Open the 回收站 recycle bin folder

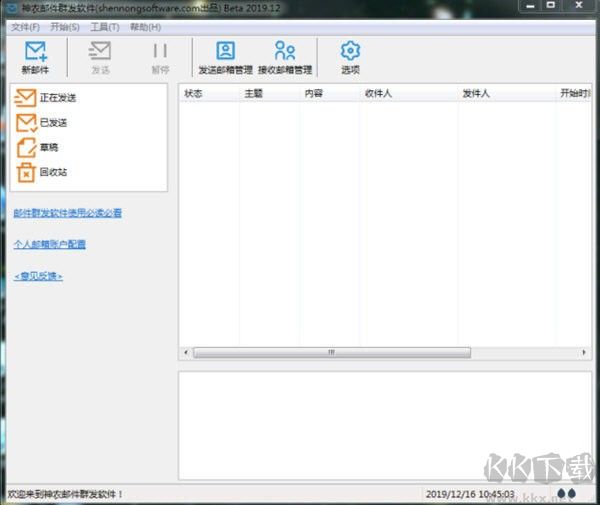click(x=41, y=172)
